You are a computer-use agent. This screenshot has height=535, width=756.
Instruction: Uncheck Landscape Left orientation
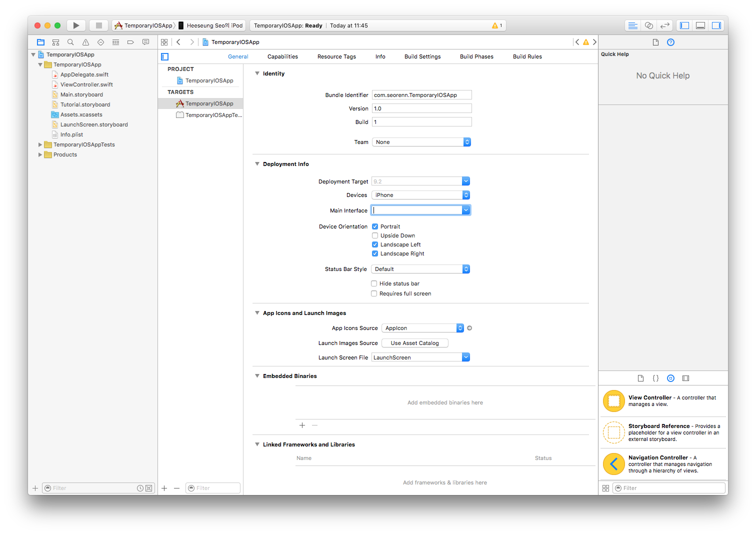375,244
